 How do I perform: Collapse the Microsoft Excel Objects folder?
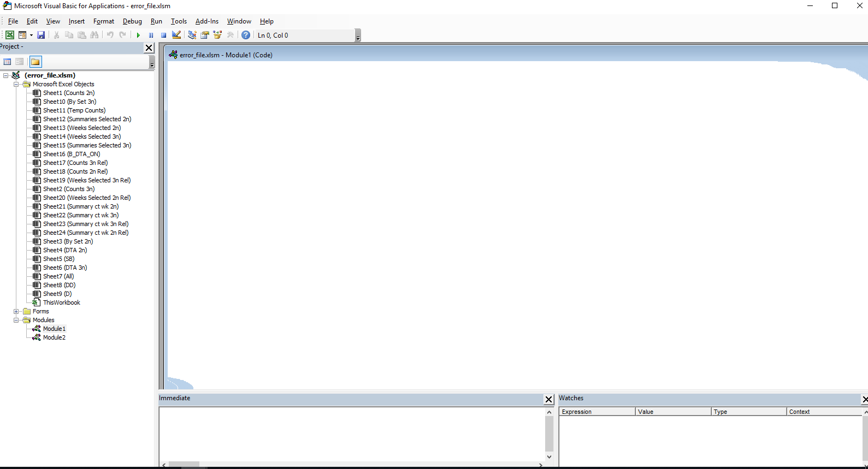coord(16,84)
